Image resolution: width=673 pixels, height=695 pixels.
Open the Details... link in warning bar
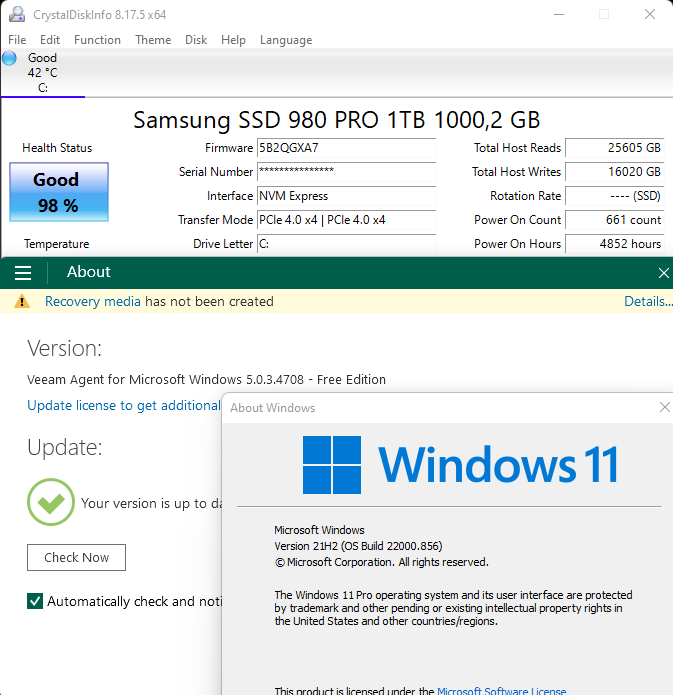(648, 301)
